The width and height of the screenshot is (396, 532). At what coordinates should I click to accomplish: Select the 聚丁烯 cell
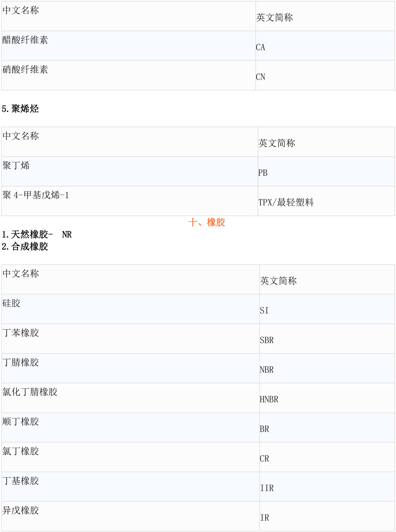coord(16,165)
